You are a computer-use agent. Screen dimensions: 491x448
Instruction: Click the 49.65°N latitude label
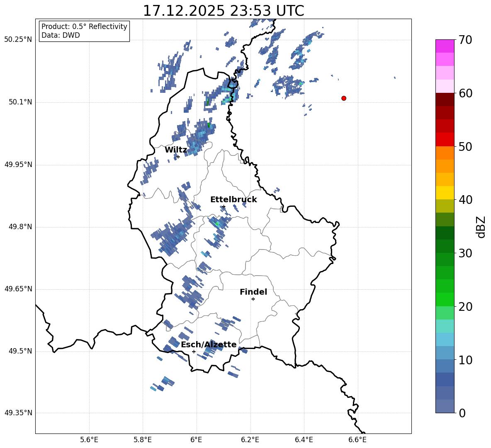(18, 289)
